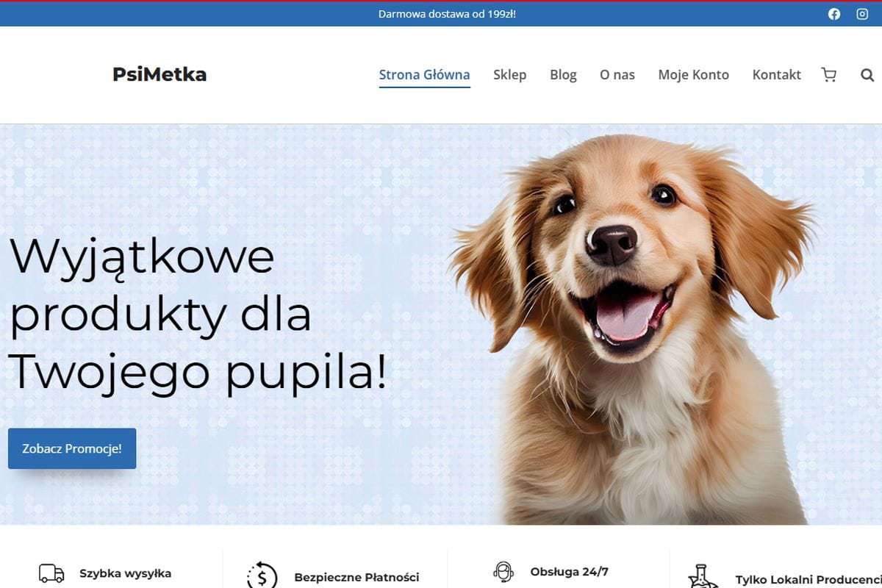Click the local producers flask icon
The width and height of the screenshot is (882, 588).
[703, 576]
